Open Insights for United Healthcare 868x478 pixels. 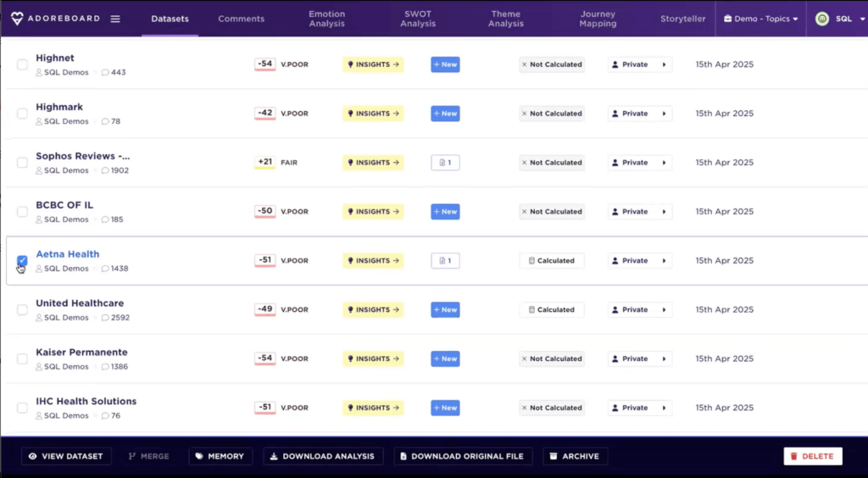coord(373,310)
